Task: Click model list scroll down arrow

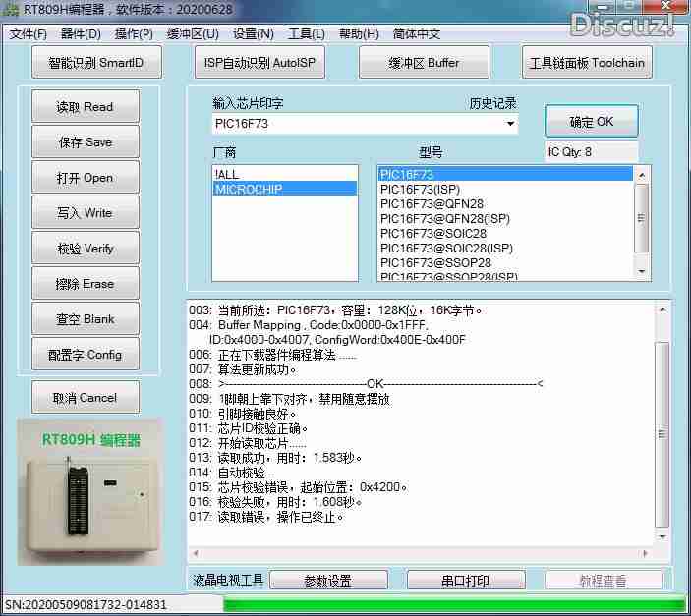Action: pyautogui.click(x=642, y=271)
